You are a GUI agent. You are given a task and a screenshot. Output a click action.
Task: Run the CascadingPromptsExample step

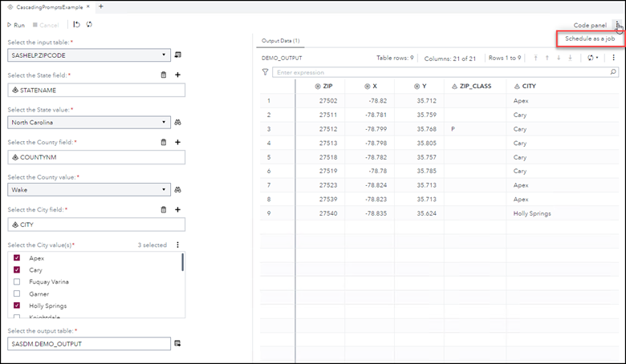(15, 25)
